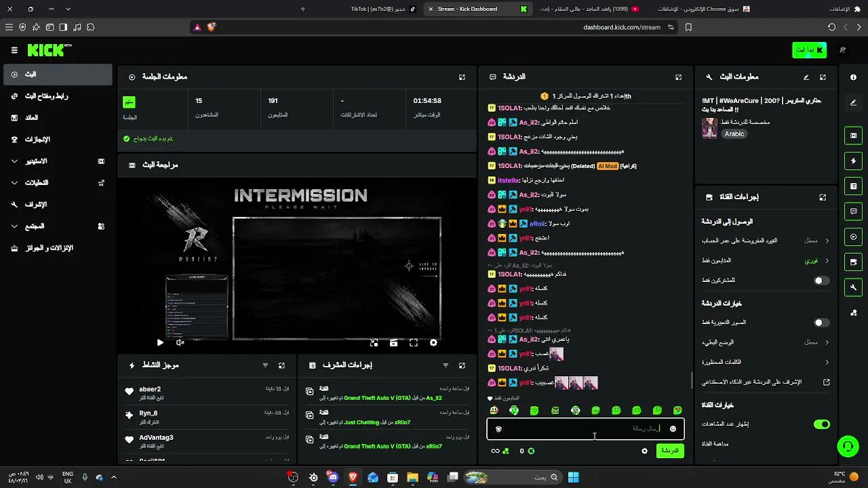868x488 pixels.
Task: Expand الإشراف section in left sidebar
Action: [57, 205]
